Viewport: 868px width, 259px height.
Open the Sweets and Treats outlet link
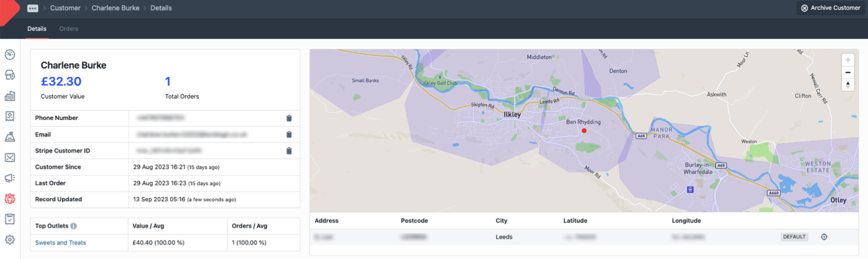click(x=60, y=242)
